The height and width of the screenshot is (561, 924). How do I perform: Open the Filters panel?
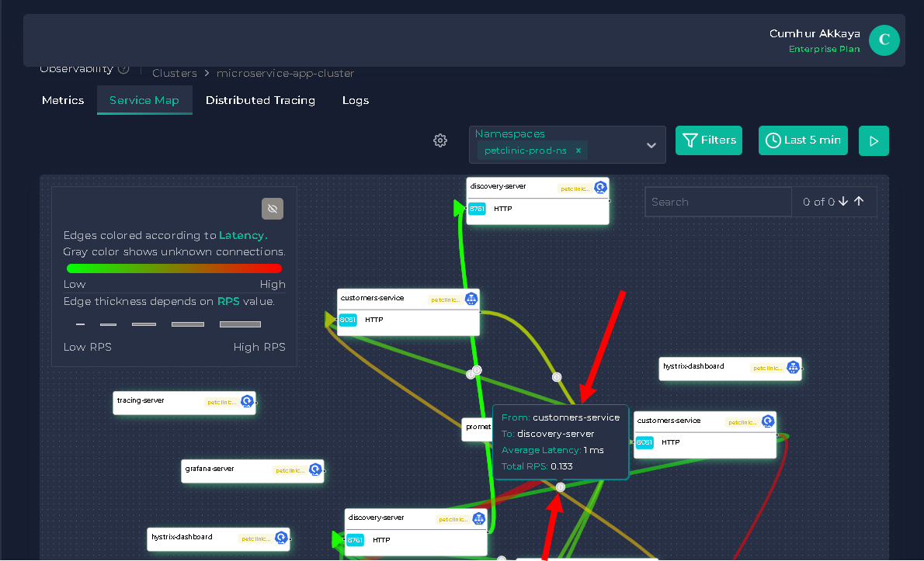click(x=708, y=140)
